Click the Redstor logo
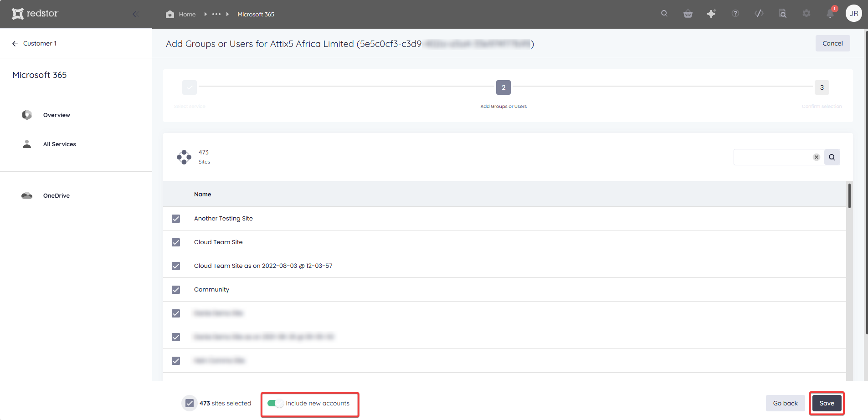This screenshot has height=420, width=868. [35, 14]
